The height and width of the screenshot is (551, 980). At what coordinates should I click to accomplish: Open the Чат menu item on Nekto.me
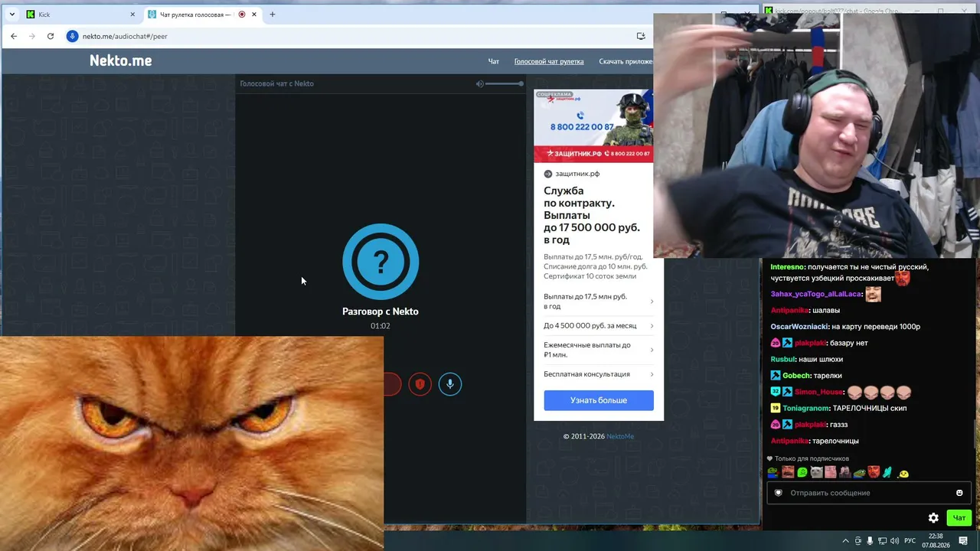click(x=494, y=61)
